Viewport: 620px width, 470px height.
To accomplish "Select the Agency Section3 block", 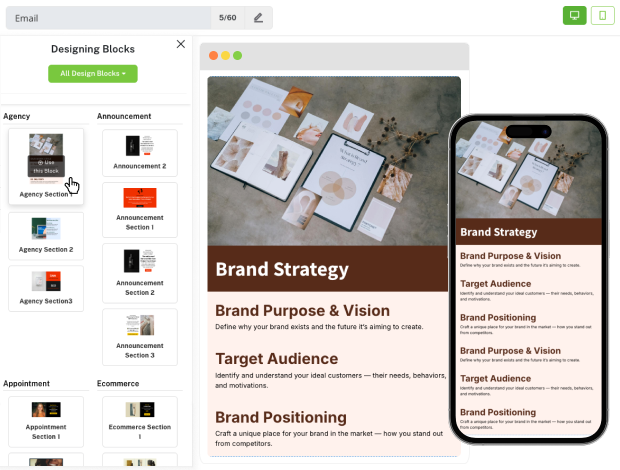I will 46,287.
